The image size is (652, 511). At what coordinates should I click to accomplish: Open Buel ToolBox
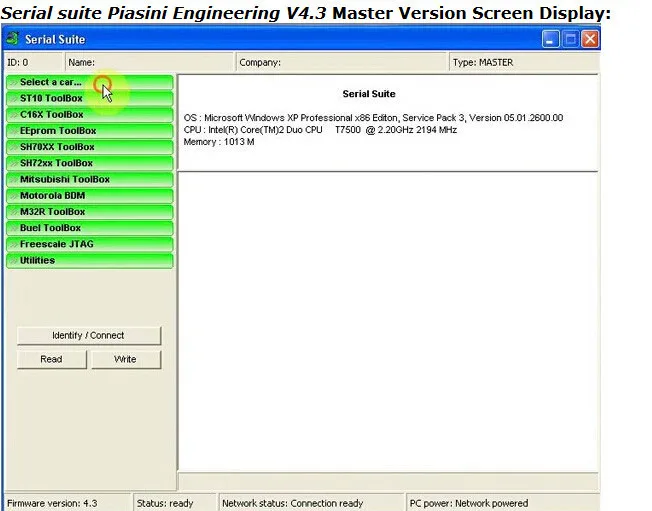tap(89, 228)
